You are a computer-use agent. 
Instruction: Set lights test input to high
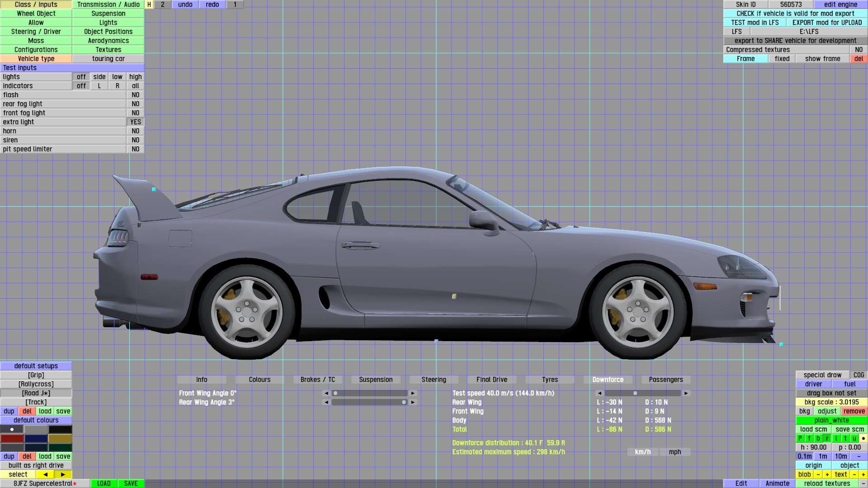135,77
